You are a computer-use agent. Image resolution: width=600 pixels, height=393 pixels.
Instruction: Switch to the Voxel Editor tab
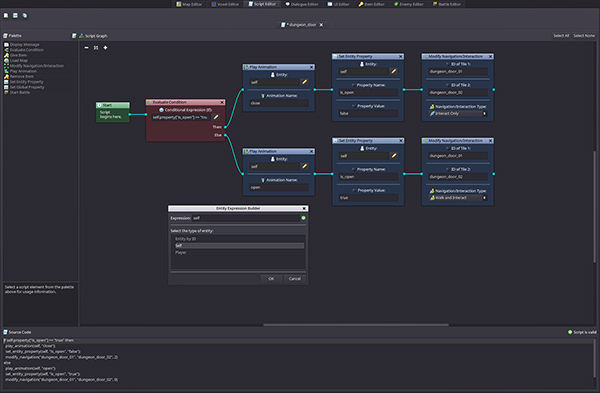(225, 4)
